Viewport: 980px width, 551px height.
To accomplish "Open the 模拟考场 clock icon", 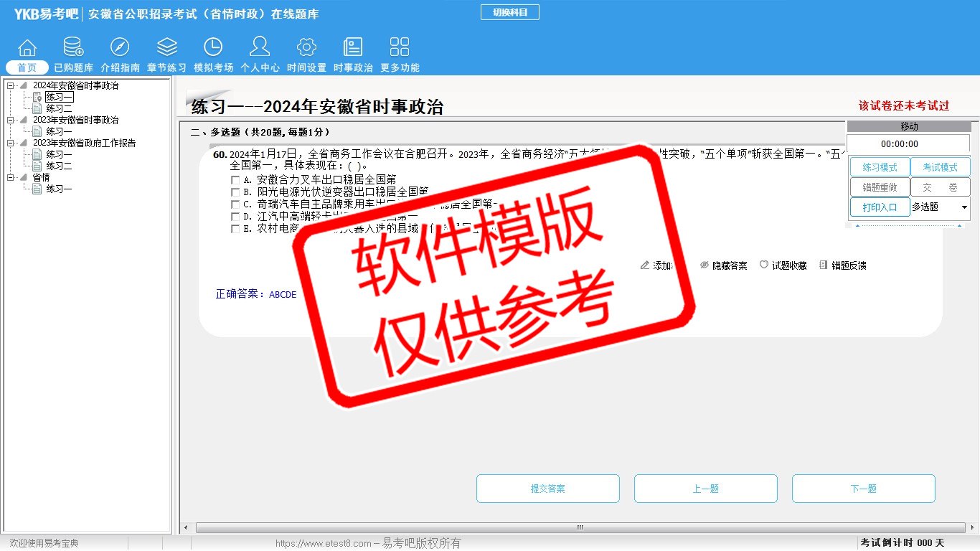I will tap(213, 48).
